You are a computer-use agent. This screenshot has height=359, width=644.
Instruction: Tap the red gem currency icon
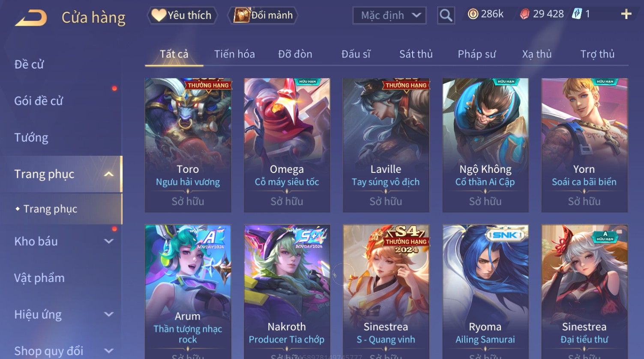(524, 14)
